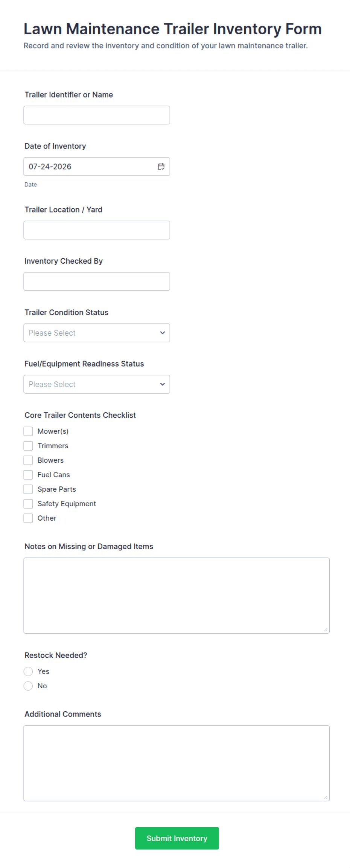
Task: Choose No for Restock Needed
Action: click(x=28, y=686)
